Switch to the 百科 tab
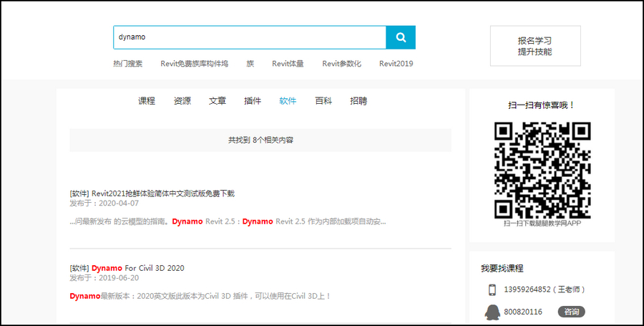The width and height of the screenshot is (644, 326). click(x=323, y=101)
